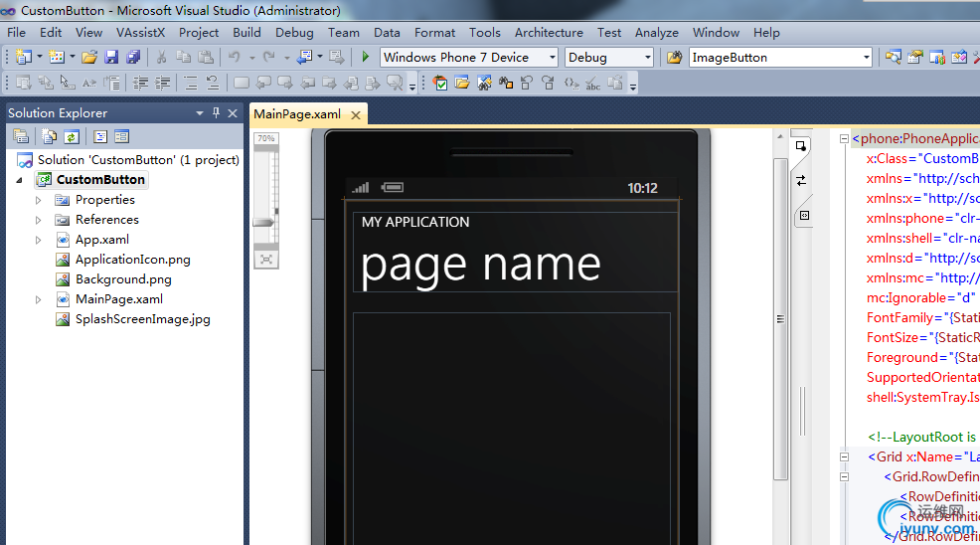This screenshot has width=980, height=545.
Task: Click View Code icon in Solution Explorer
Action: [x=100, y=136]
